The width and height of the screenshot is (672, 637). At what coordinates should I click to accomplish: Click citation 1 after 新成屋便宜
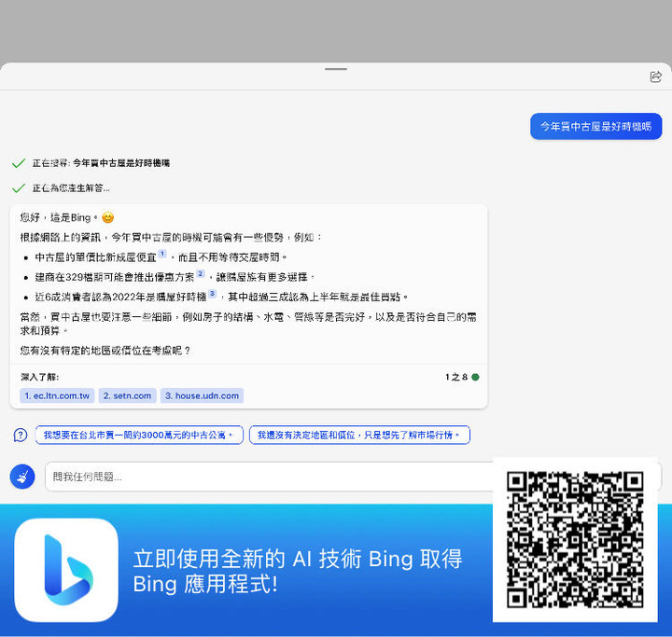(162, 254)
